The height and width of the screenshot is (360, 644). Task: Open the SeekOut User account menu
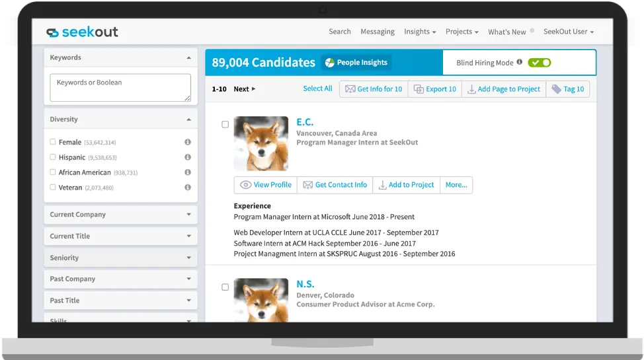[x=569, y=32]
